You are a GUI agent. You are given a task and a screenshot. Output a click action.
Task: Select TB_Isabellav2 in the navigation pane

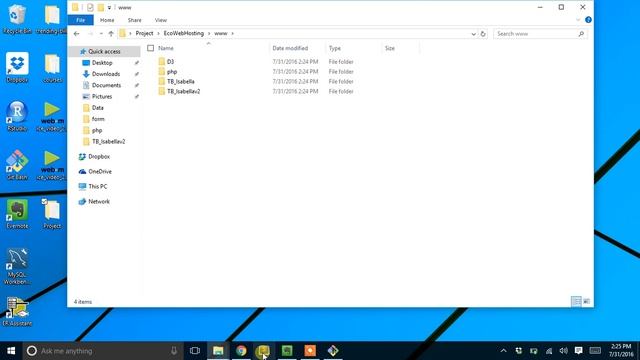pyautogui.click(x=108, y=142)
